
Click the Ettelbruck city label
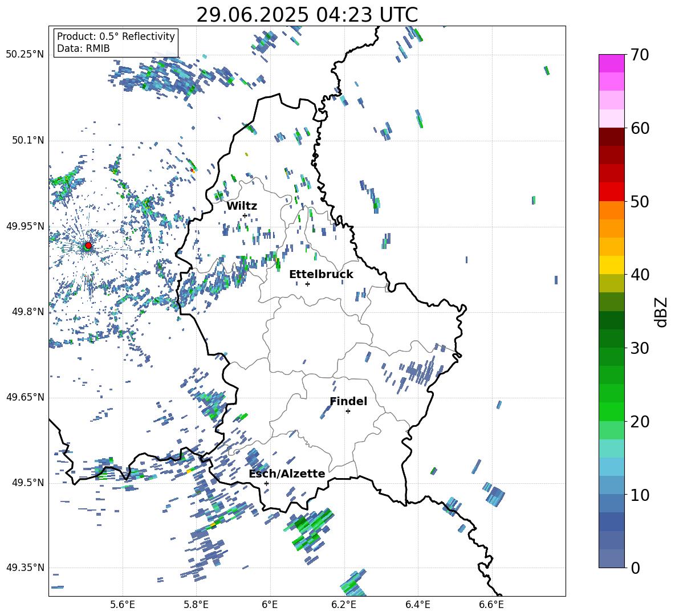(321, 275)
